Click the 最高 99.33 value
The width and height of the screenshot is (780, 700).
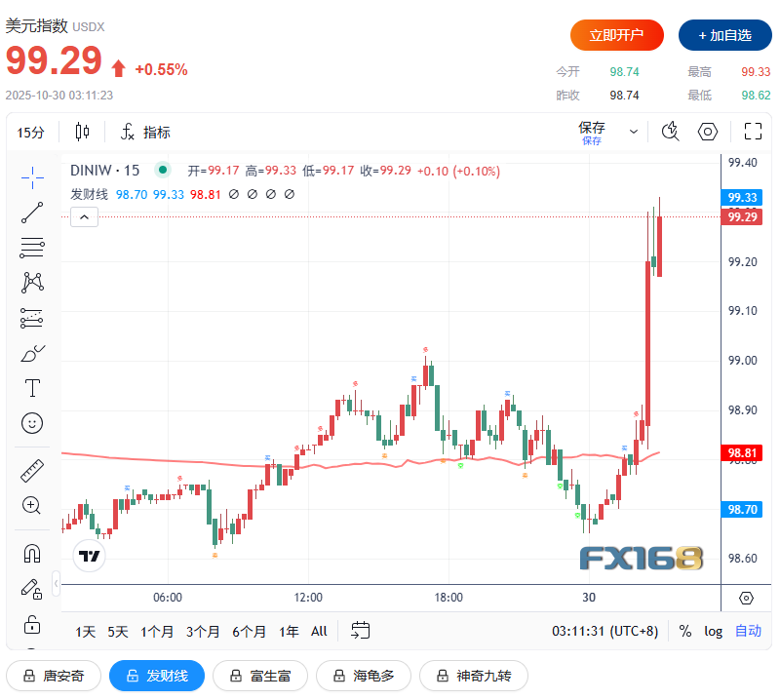click(x=756, y=71)
